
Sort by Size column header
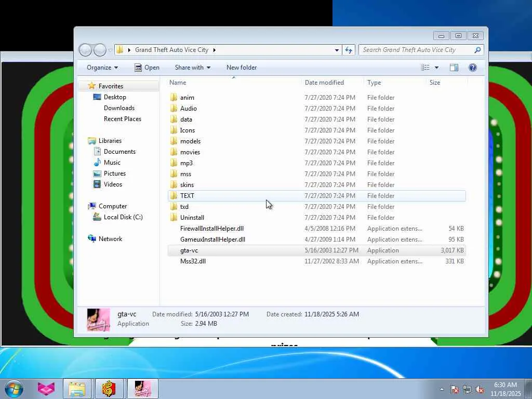(446, 83)
